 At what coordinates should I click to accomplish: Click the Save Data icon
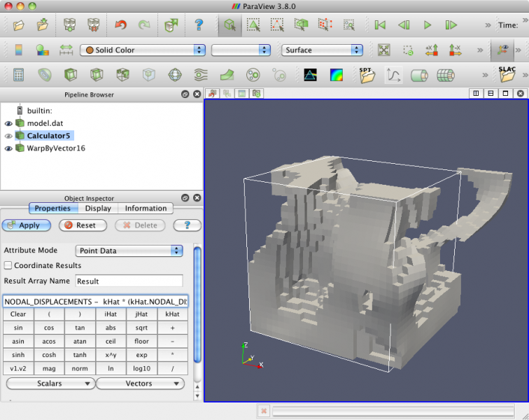(43, 25)
